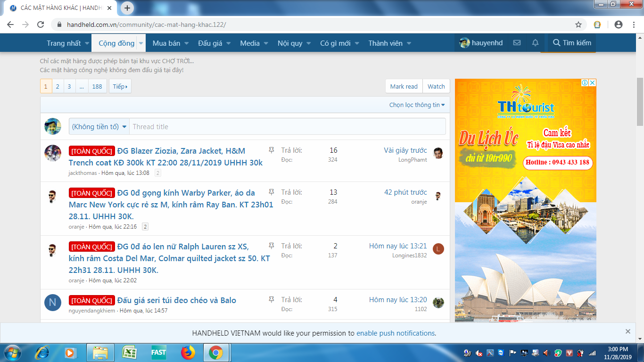This screenshot has width=644, height=362.
Task: Reload the page in Chrome
Action: (x=41, y=25)
